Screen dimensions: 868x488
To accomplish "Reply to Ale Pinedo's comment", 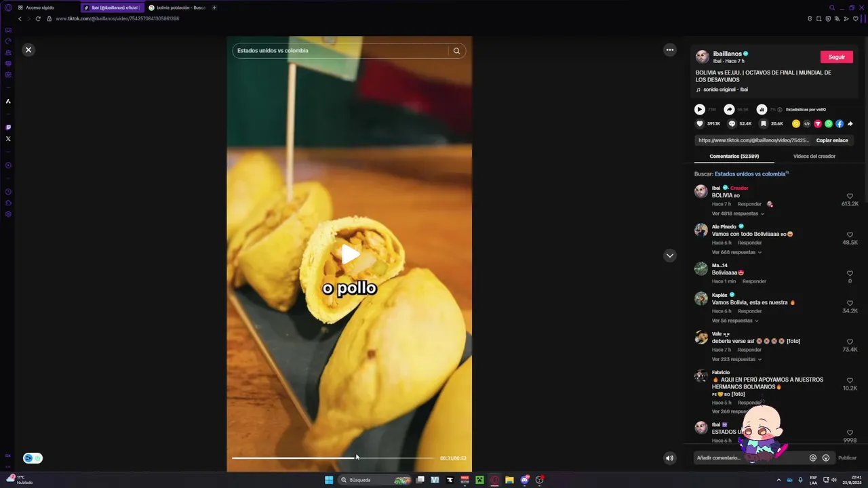I will click(749, 243).
